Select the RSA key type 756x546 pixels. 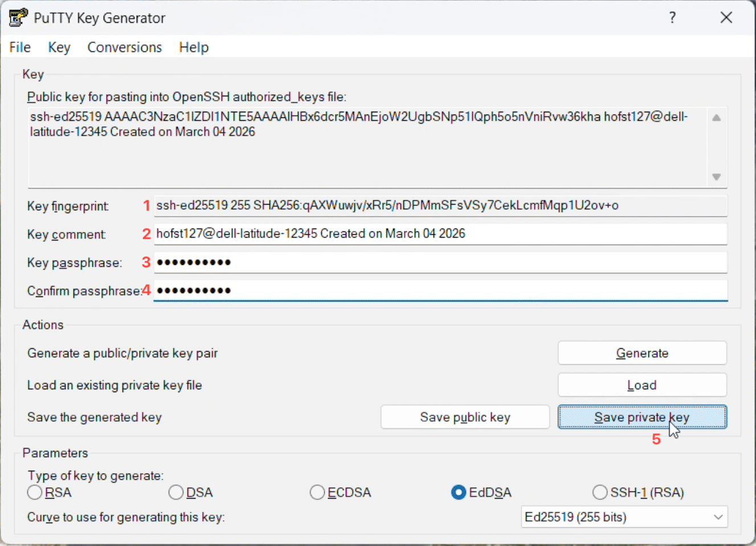click(50, 492)
